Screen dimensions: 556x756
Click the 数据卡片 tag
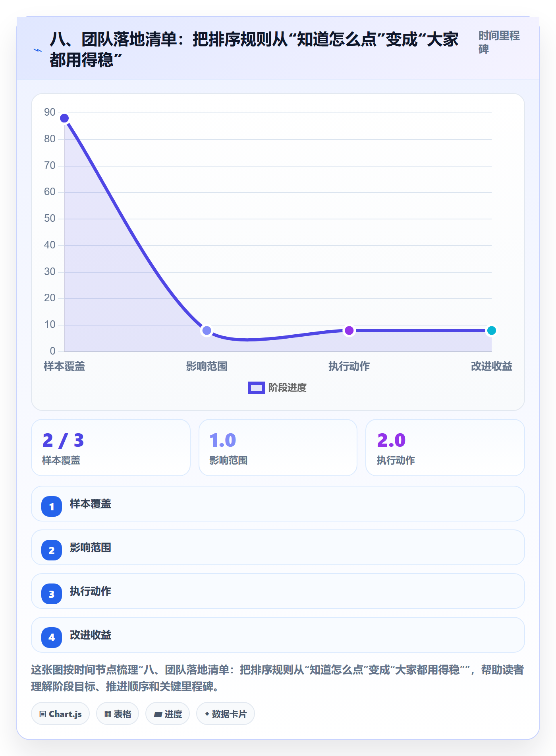[226, 714]
